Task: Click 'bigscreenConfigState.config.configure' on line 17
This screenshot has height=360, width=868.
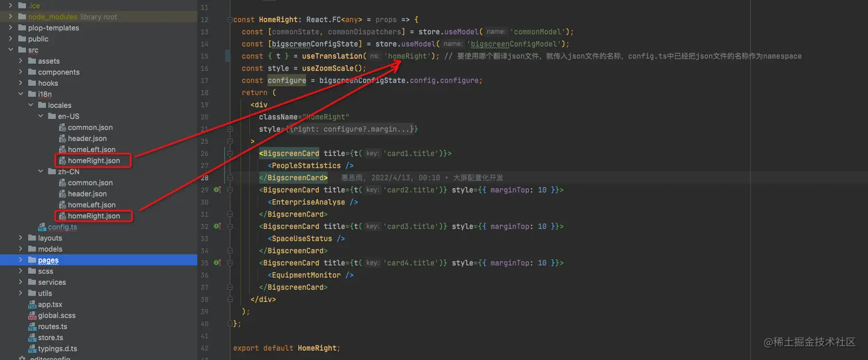Action: [400, 80]
